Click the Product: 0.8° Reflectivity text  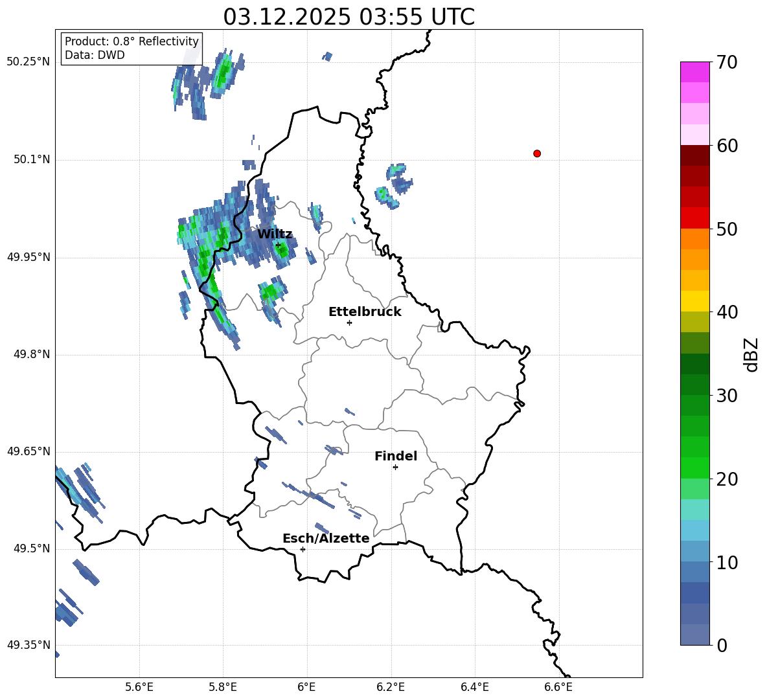tap(132, 41)
